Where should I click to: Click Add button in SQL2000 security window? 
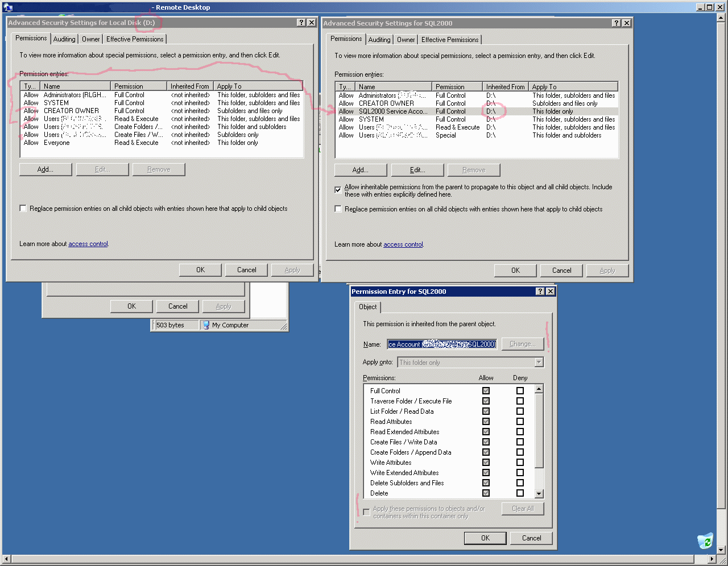361,170
